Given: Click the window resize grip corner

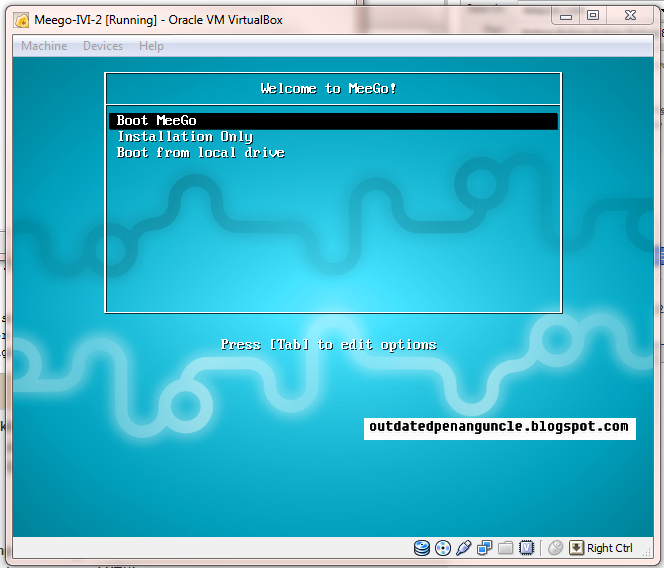Looking at the screenshot, I should 647,552.
